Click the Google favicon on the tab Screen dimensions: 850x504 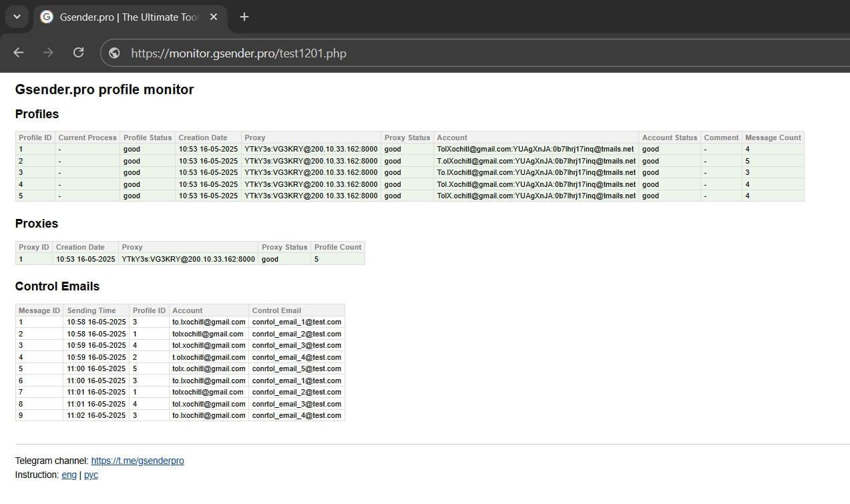pos(47,17)
